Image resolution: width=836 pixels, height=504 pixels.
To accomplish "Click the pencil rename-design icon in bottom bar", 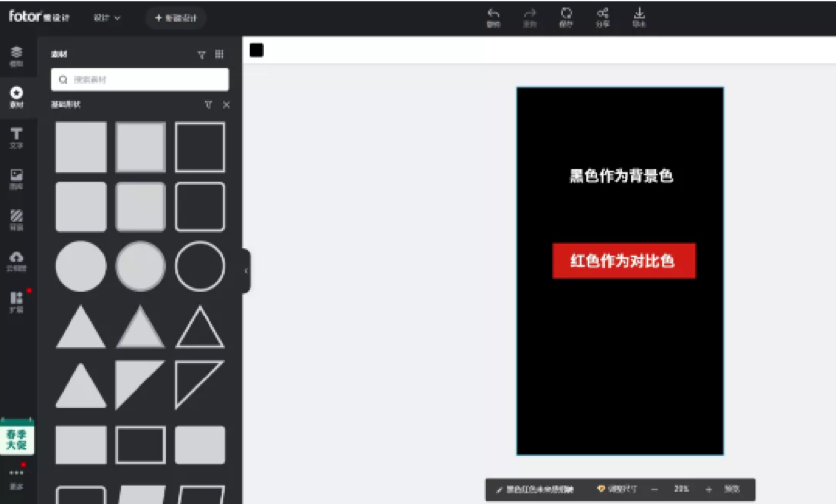I will tap(499, 490).
